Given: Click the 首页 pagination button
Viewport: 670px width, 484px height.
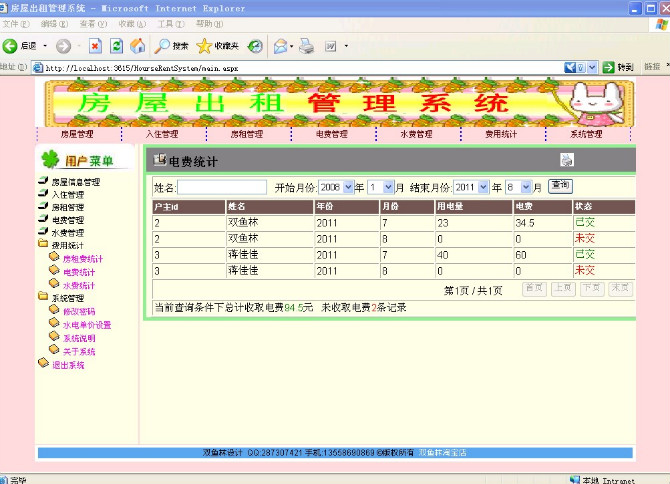Looking at the screenshot, I should [x=534, y=288].
